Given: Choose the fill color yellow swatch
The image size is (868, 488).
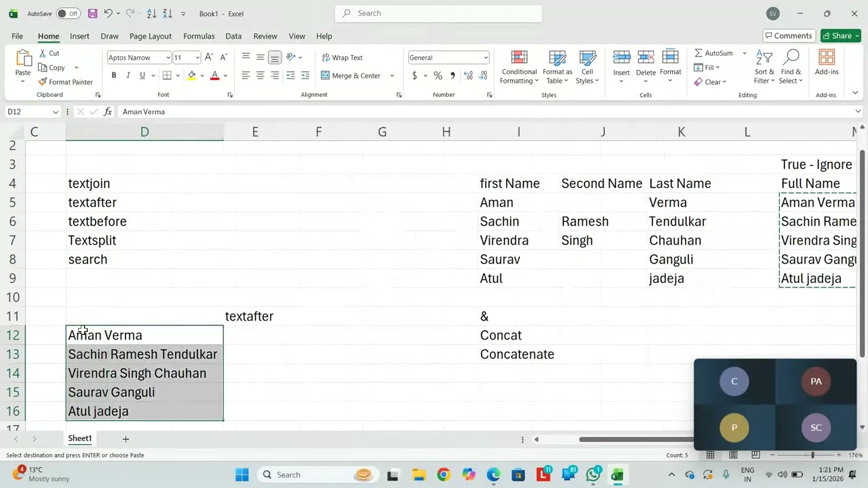Looking at the screenshot, I should point(192,75).
